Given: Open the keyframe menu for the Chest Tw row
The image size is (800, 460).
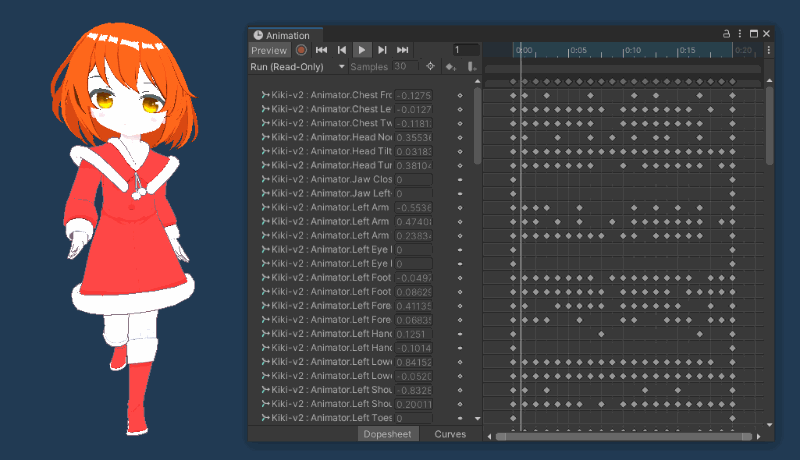Looking at the screenshot, I should [460, 123].
